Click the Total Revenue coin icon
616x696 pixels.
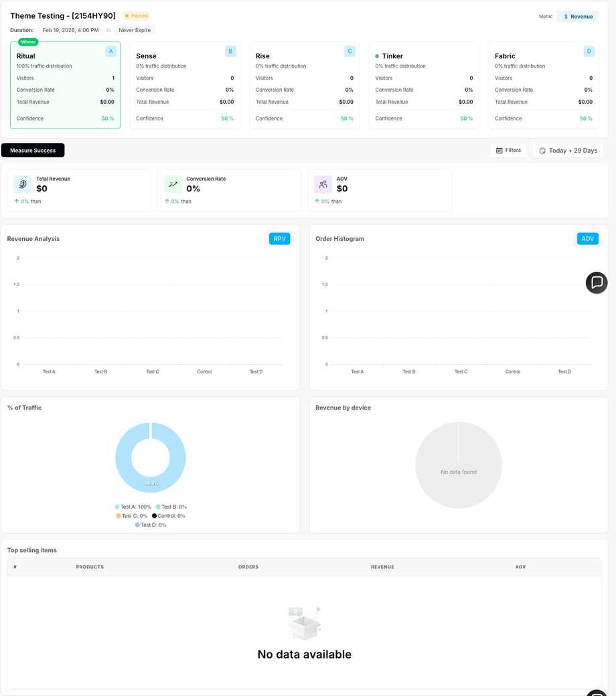click(23, 184)
